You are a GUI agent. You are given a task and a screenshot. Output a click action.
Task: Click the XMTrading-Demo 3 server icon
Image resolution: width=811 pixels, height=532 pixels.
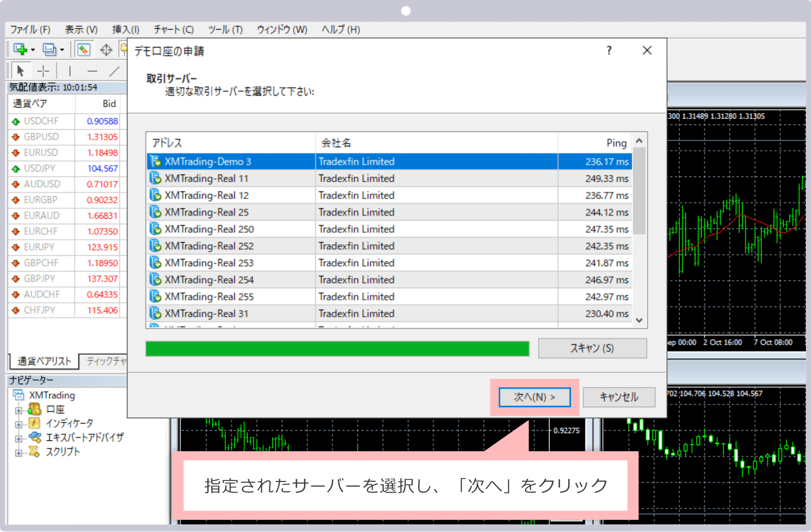coord(155,161)
